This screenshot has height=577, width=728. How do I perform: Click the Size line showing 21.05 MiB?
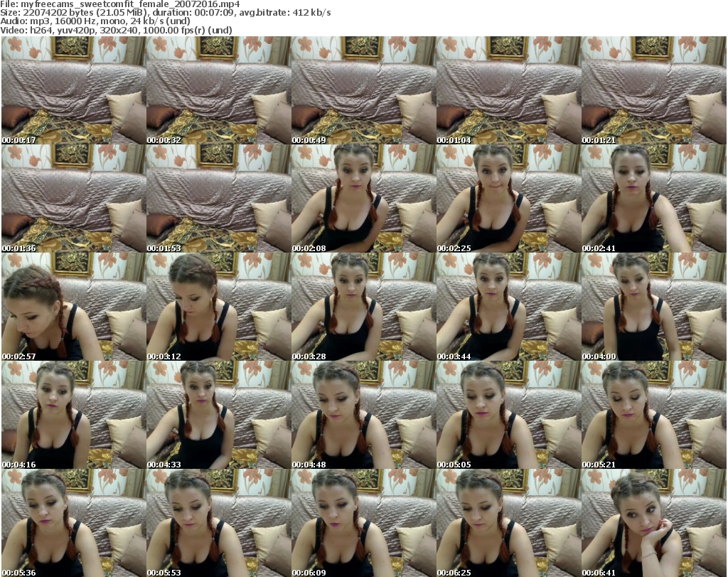(165, 13)
